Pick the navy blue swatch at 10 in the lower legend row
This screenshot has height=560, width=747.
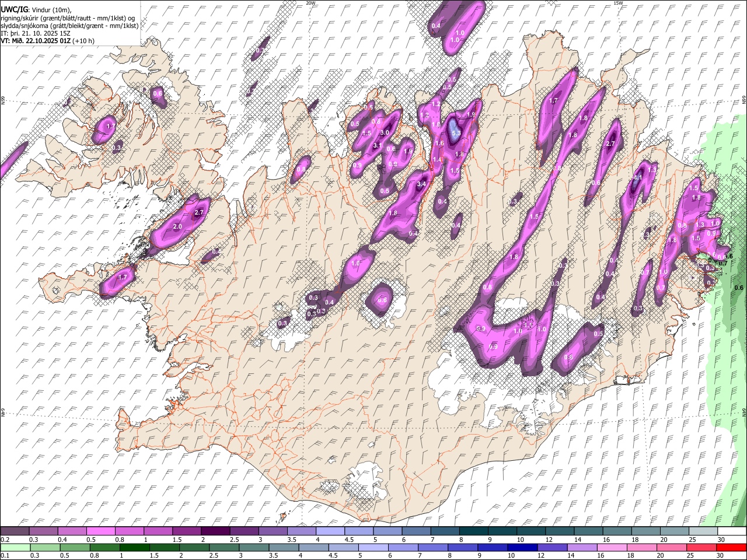pos(521,548)
